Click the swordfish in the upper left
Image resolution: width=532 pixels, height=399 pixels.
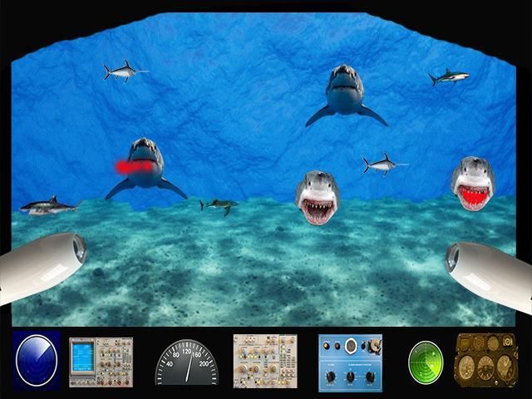click(x=122, y=72)
